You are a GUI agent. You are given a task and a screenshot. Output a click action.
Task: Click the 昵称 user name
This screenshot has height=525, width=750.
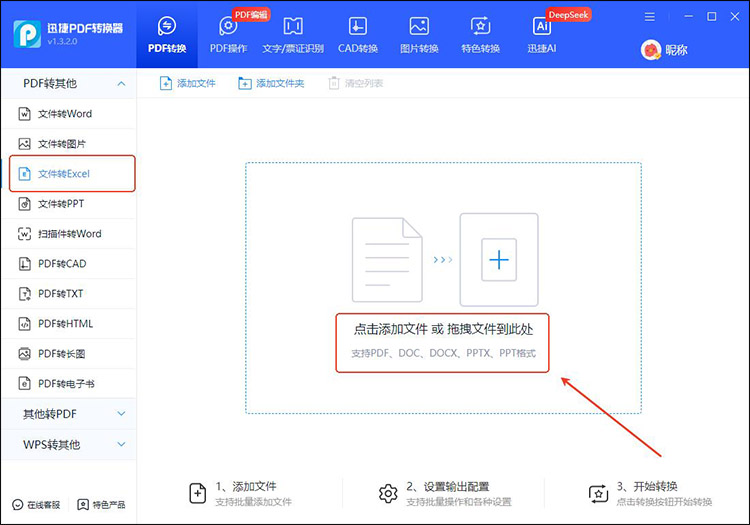point(676,50)
